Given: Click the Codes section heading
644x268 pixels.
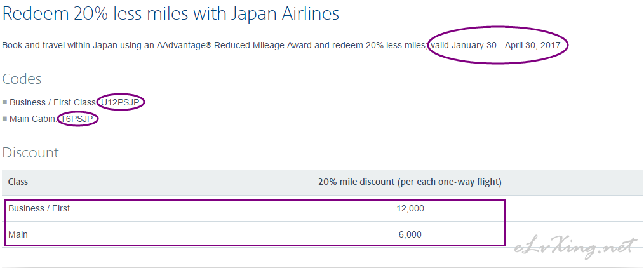Looking at the screenshot, I should (x=22, y=79).
